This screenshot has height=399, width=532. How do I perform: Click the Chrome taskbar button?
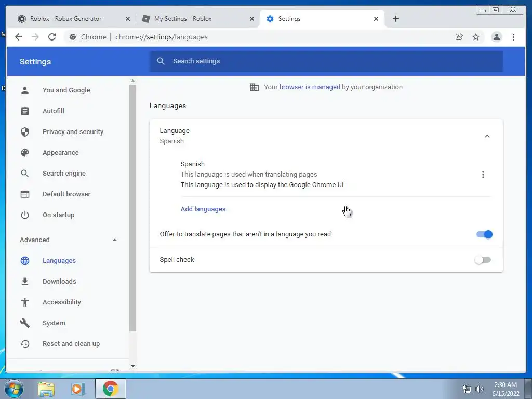click(x=111, y=389)
